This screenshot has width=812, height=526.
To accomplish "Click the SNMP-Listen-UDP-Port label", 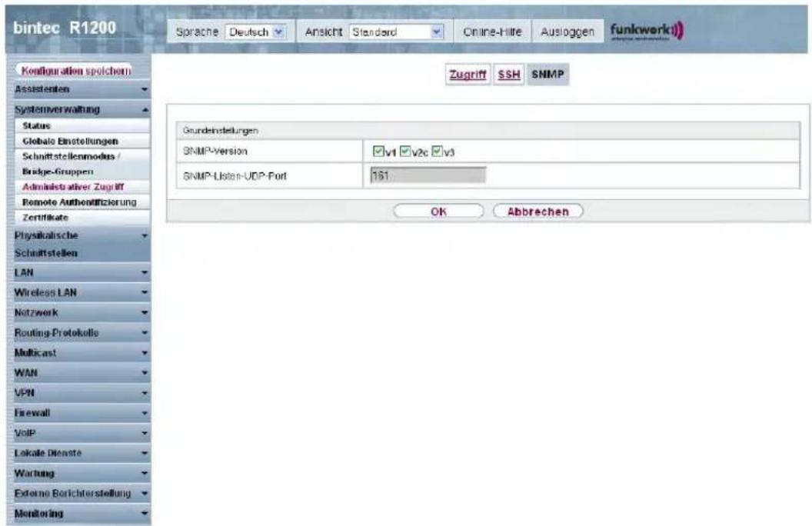I will [x=235, y=176].
